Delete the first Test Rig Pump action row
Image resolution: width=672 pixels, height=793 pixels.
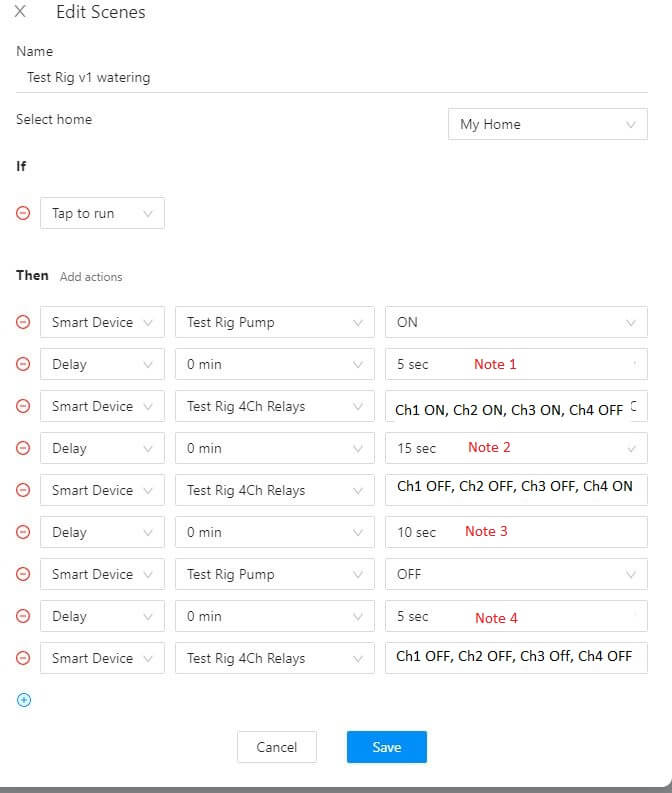[x=24, y=322]
